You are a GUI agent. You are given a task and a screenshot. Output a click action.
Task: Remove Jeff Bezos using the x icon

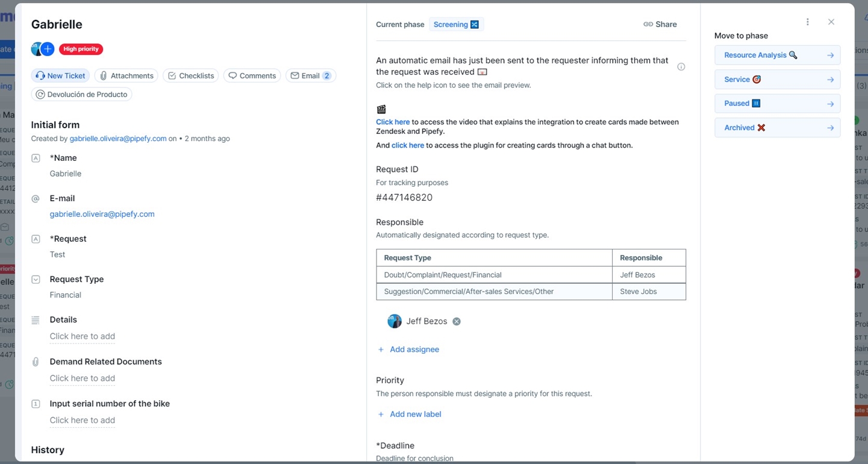(x=457, y=322)
